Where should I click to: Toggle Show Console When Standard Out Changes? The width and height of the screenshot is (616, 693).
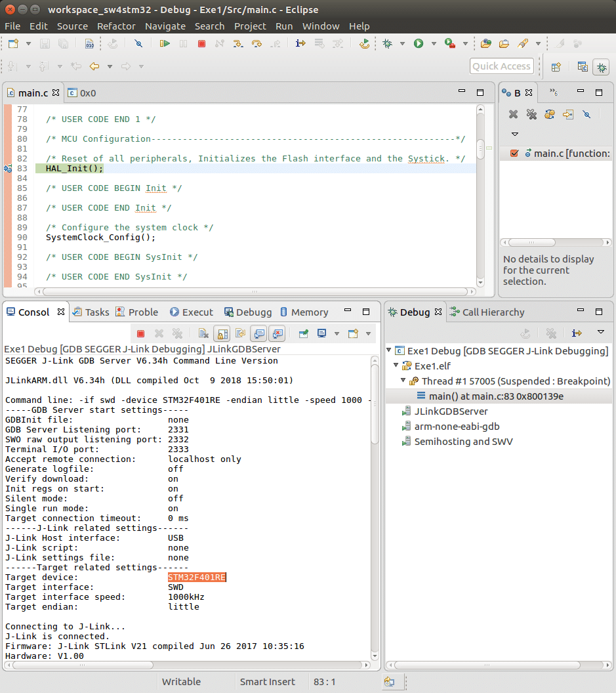click(259, 333)
